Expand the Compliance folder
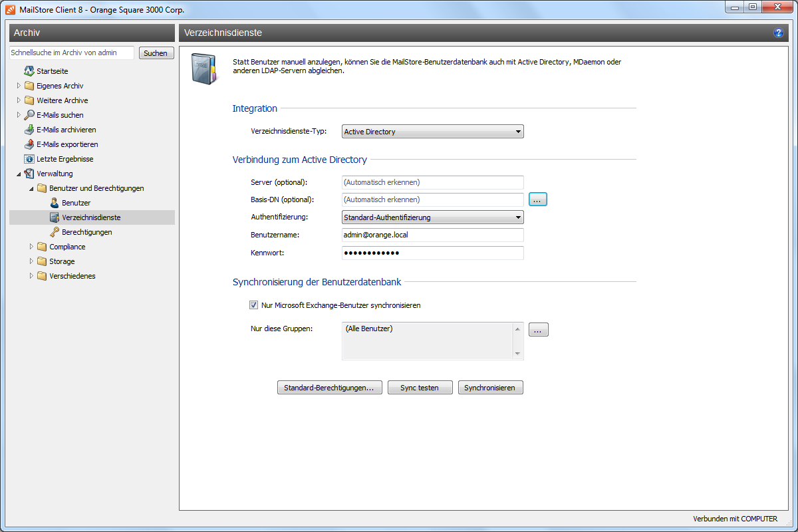 click(31, 247)
